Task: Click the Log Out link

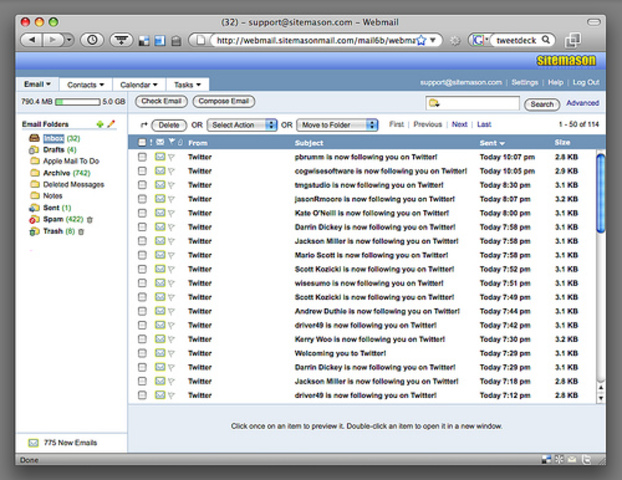Action: tap(586, 83)
